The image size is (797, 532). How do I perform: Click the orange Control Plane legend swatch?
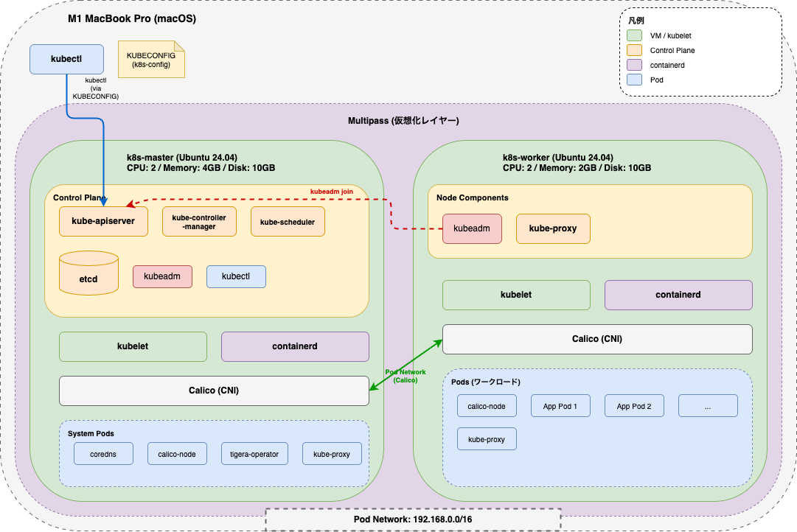click(x=634, y=50)
